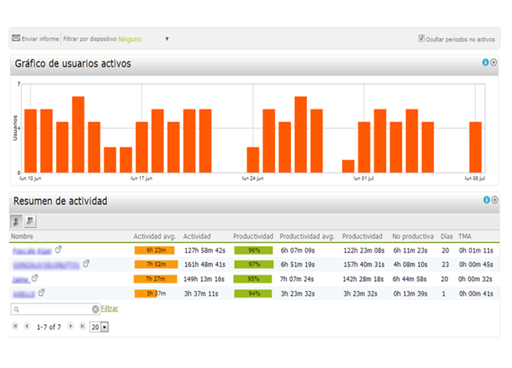
Task: Sort by the Actividad avg. column header
Action: (x=155, y=236)
